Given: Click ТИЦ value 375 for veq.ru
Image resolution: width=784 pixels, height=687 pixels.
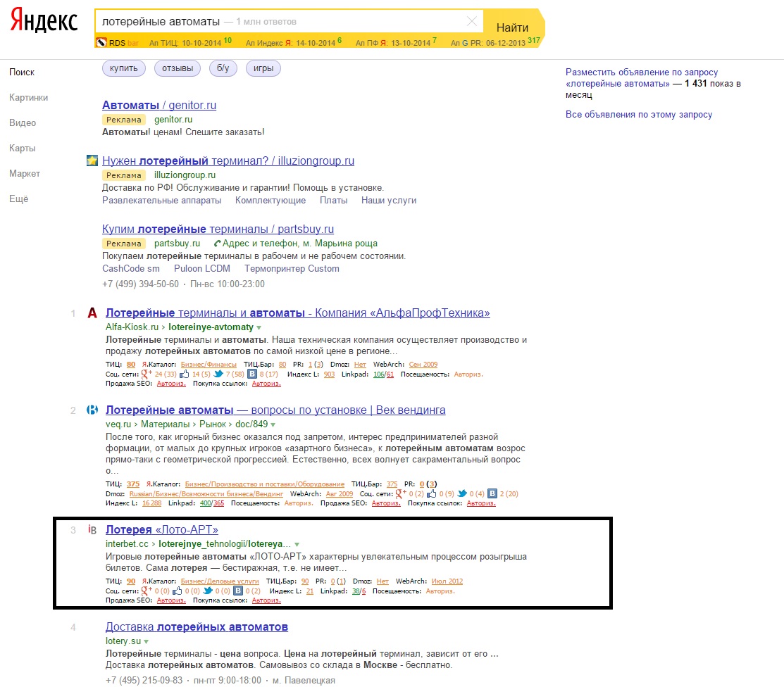Looking at the screenshot, I should (x=133, y=484).
